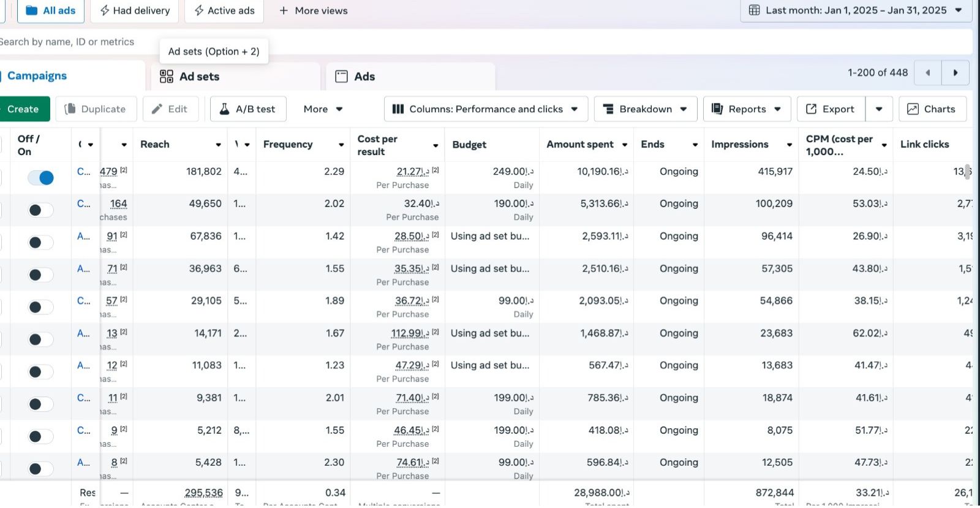Click the Ad sets grid icon
The image size is (980, 508).
[167, 77]
